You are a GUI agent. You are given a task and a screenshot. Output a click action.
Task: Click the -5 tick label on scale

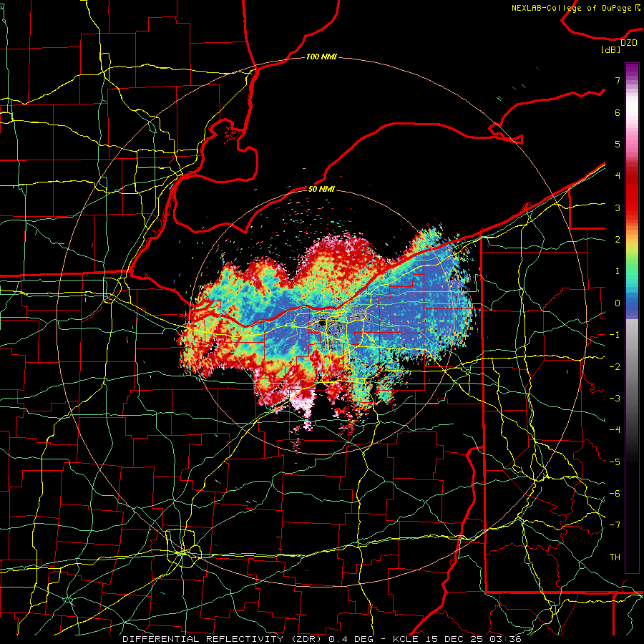coord(615,462)
